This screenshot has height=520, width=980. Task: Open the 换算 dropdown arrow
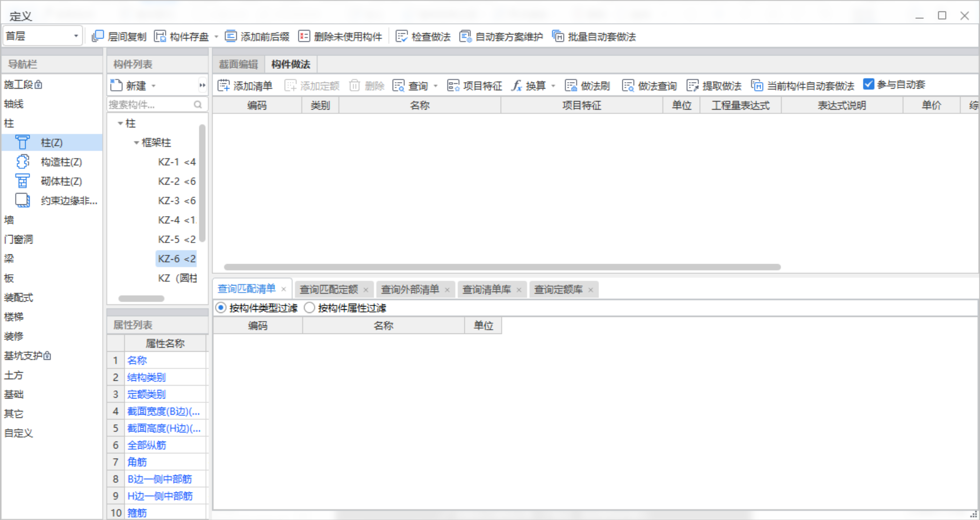[553, 86]
